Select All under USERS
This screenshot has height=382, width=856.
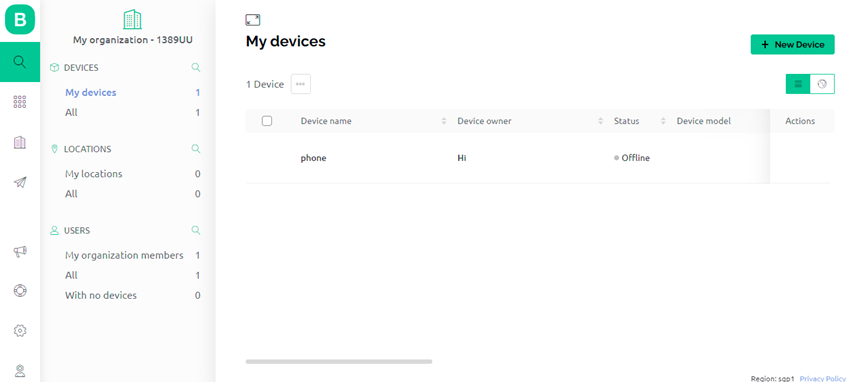click(x=71, y=275)
